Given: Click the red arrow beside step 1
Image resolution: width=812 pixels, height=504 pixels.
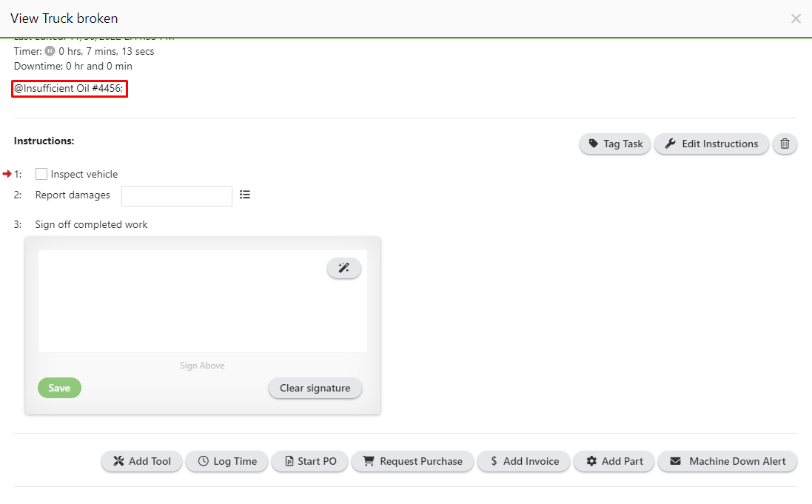Looking at the screenshot, I should [x=9, y=173].
